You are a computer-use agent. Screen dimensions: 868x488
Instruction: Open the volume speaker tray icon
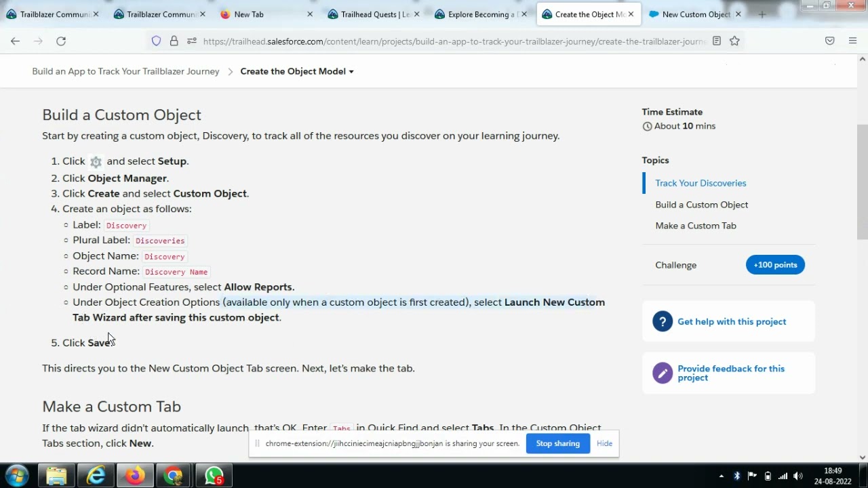(x=798, y=476)
